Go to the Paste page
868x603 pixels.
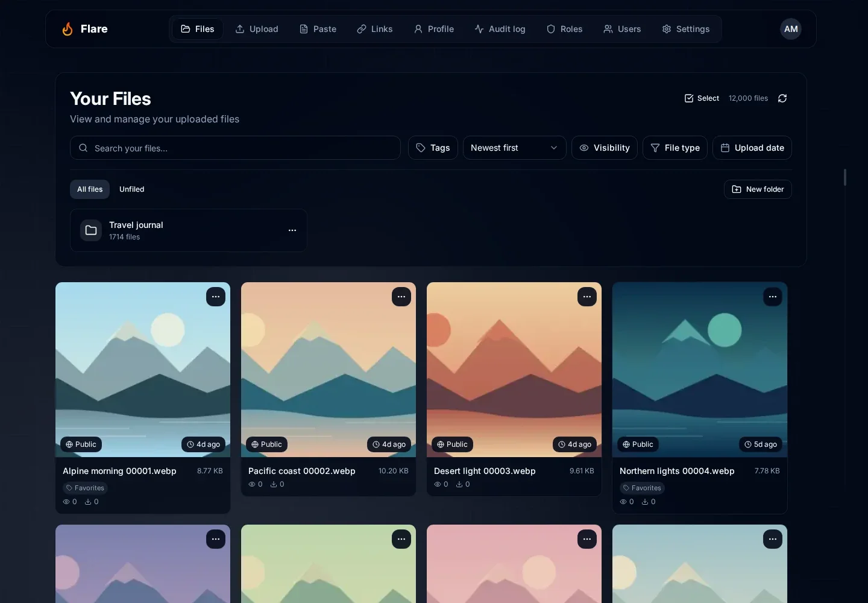318,29
